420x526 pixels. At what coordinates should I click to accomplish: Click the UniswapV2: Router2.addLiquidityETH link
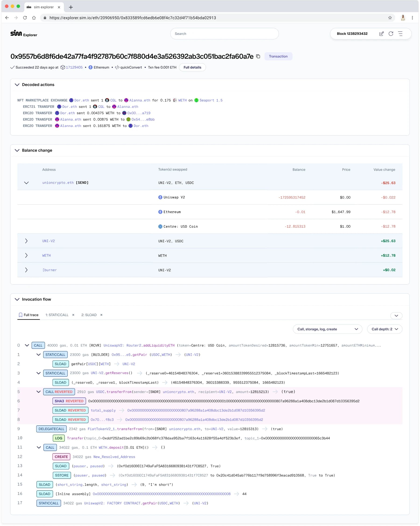pyautogui.click(x=139, y=346)
